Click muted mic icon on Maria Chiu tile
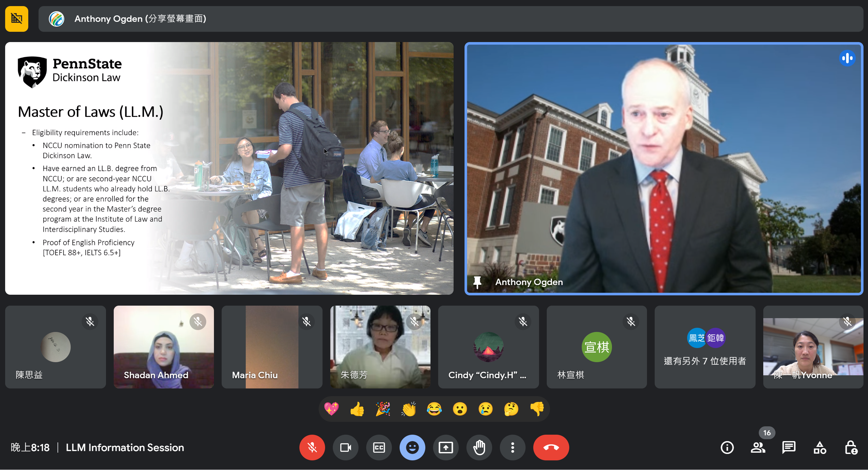This screenshot has height=470, width=868. tap(306, 322)
